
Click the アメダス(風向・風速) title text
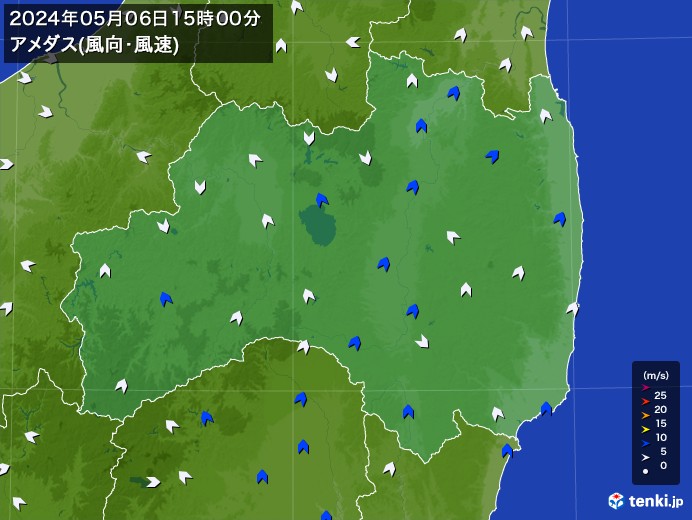94,45
